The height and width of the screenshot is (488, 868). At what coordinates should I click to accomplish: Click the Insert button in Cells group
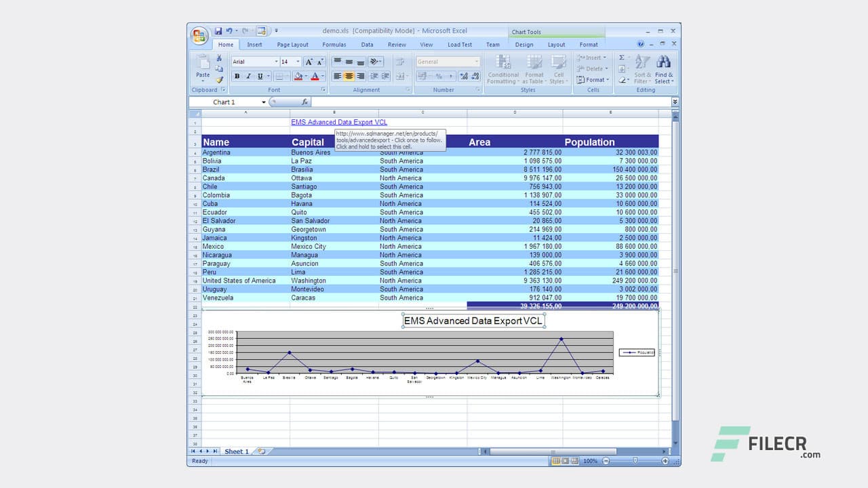click(x=592, y=58)
